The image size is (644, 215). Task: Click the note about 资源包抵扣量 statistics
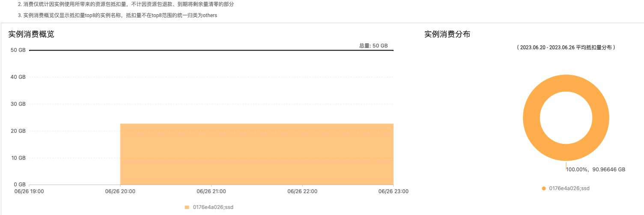click(126, 4)
